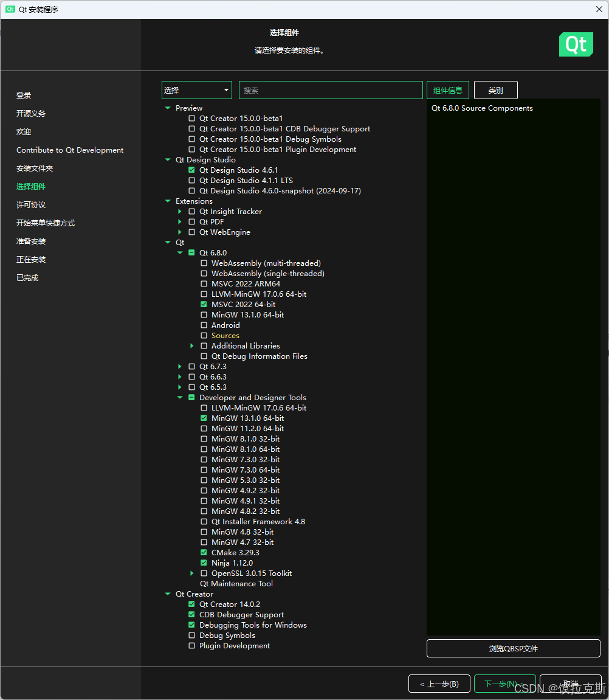Click 浏览QBSP文件 button
Image resolution: width=609 pixels, height=700 pixels.
(x=513, y=648)
